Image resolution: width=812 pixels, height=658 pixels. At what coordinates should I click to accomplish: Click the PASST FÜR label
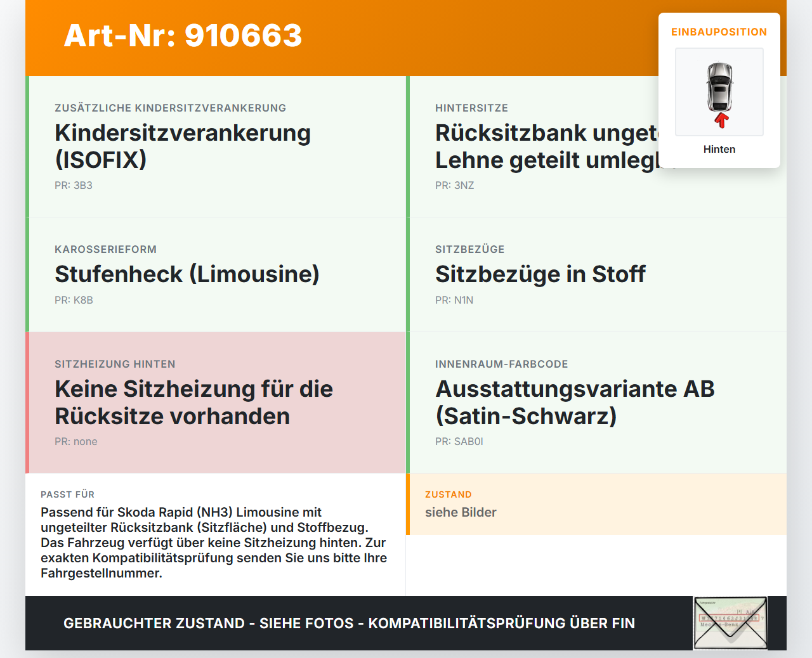click(67, 494)
